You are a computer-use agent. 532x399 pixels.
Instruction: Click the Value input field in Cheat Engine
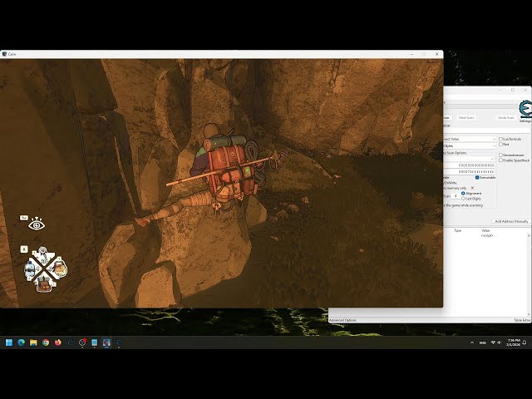coord(486,131)
